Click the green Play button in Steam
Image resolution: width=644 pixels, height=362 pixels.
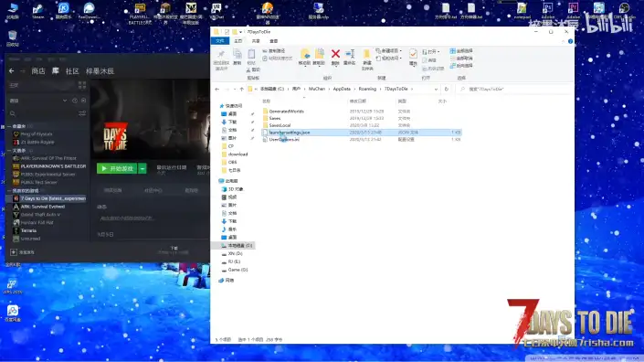point(117,168)
